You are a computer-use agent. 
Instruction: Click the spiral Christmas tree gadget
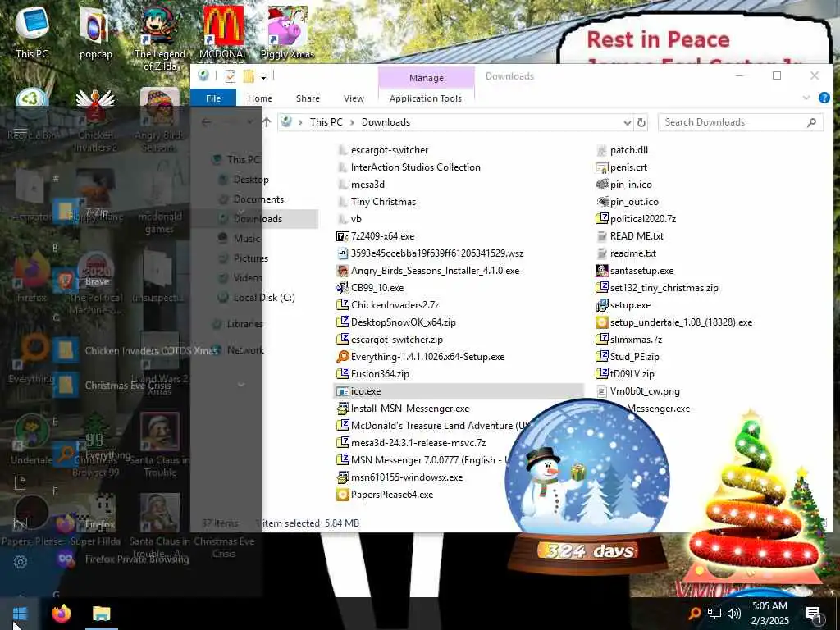755,498
